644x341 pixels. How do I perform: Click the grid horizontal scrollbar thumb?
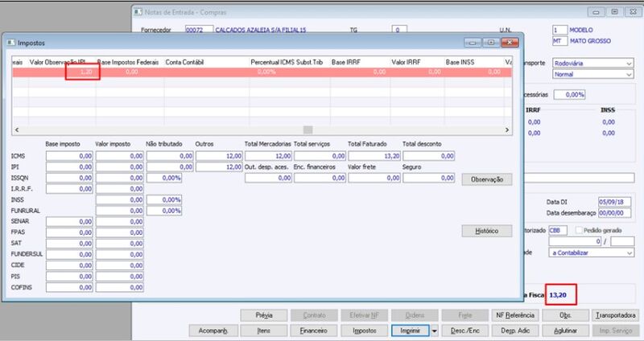[x=308, y=129]
